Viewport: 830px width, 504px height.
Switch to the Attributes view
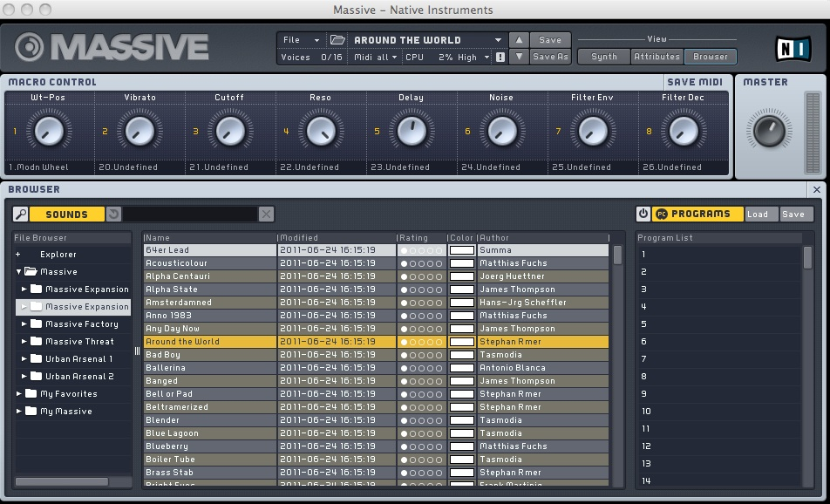657,57
